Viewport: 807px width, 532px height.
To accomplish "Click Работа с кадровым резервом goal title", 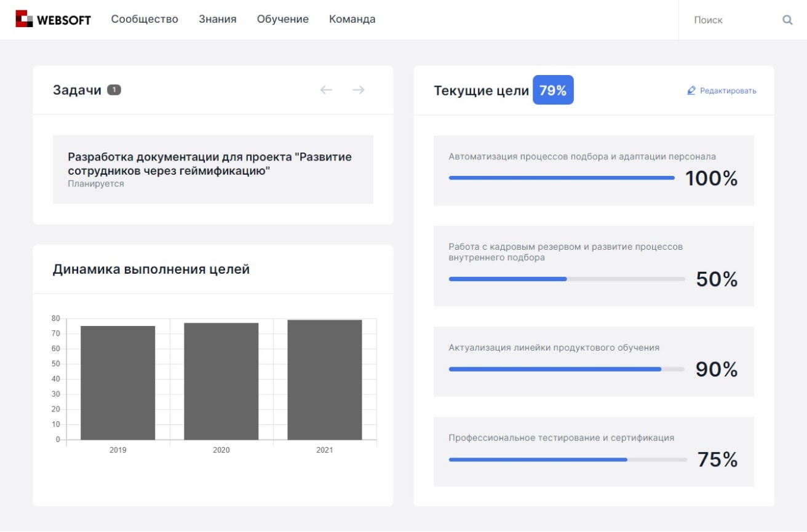I will 566,252.
